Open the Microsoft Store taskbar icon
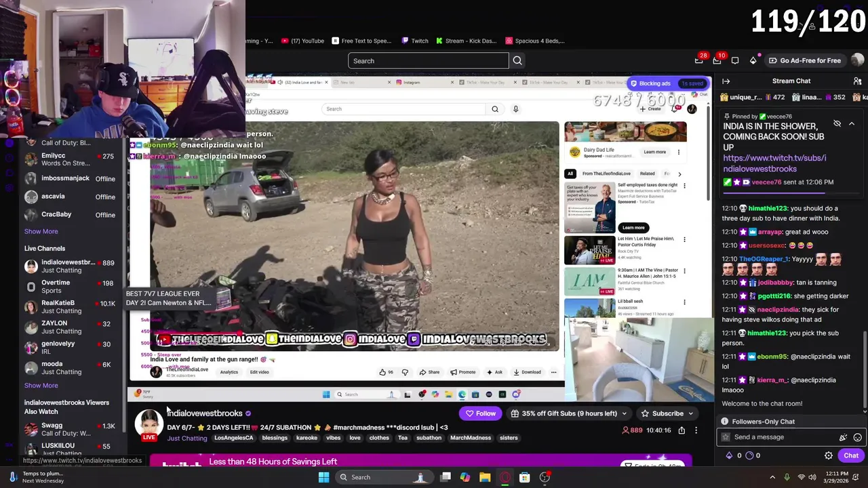This screenshot has width=868, height=488. click(524, 477)
